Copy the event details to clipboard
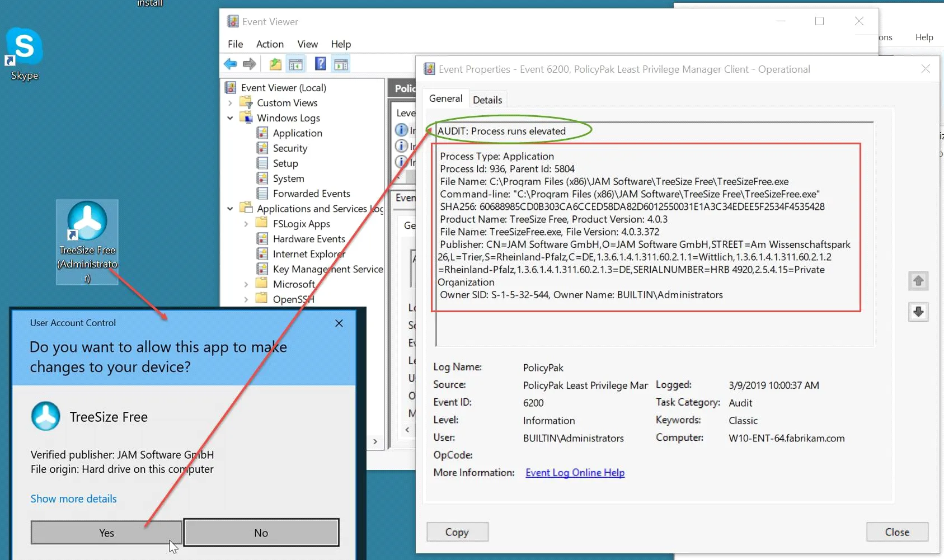 [x=457, y=531]
